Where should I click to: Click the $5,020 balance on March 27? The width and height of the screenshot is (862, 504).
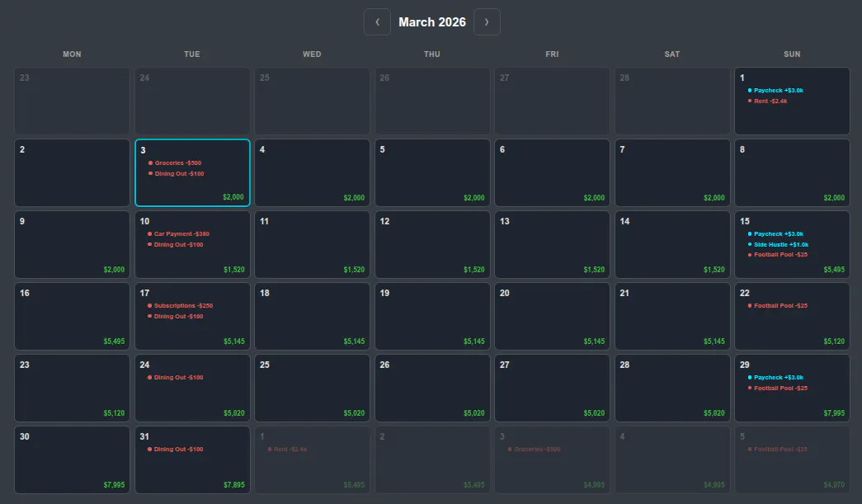(x=594, y=412)
